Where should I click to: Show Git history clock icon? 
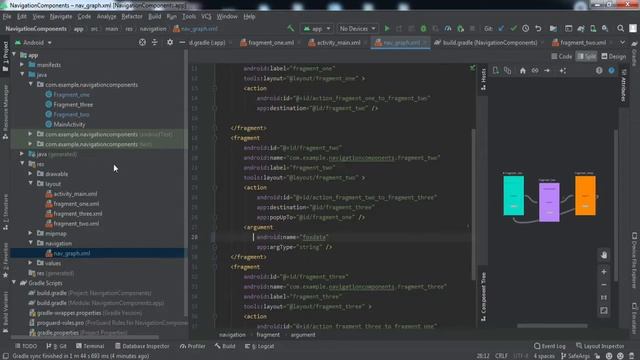[526, 29]
